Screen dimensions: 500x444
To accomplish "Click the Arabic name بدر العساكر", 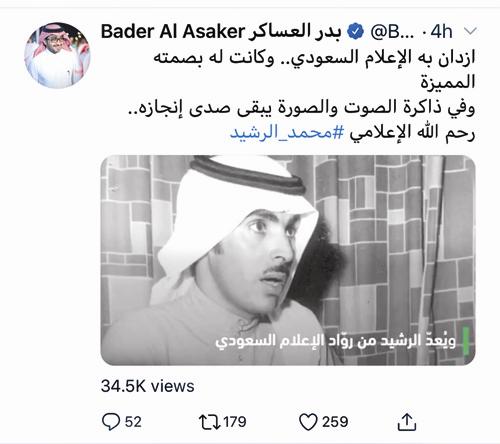I will pos(295,32).
